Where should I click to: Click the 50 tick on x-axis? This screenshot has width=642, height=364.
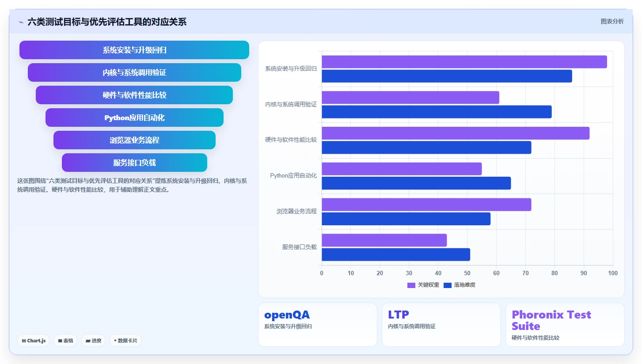coord(467,273)
